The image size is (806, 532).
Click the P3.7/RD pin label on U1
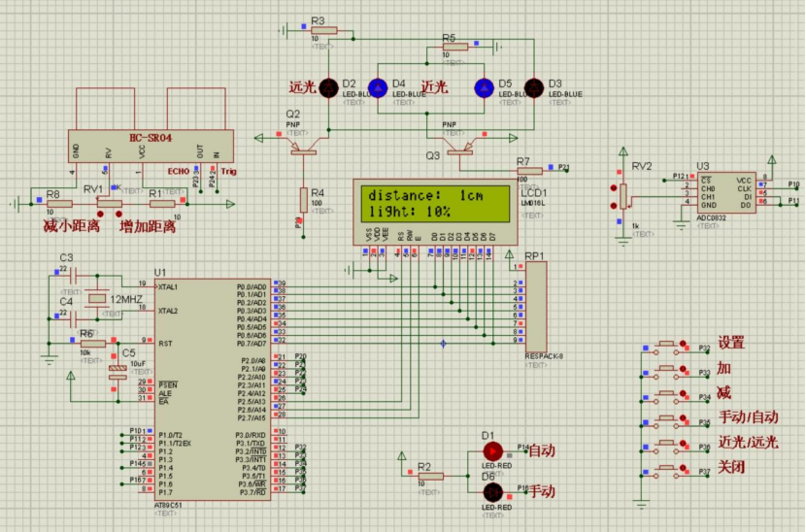(252, 492)
